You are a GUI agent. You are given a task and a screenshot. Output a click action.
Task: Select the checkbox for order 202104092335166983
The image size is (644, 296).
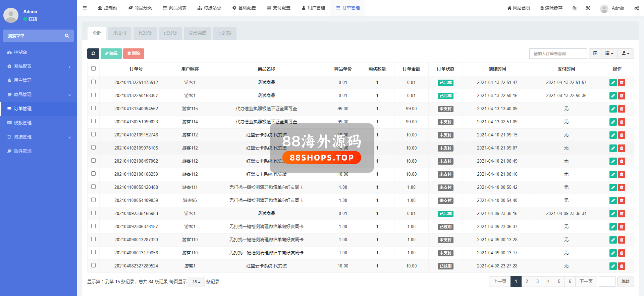coord(94,213)
